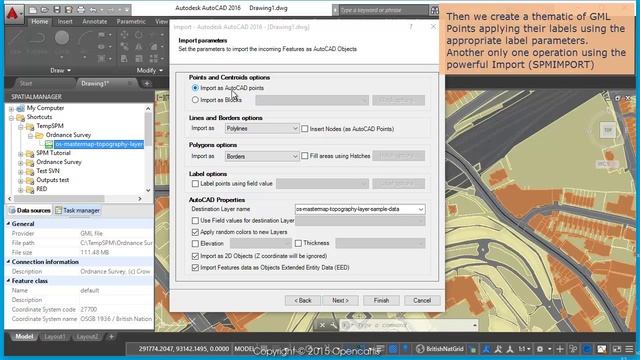The height and width of the screenshot is (360, 640).
Task: Expand the SPM Tutorial folder node
Action: click(20, 153)
